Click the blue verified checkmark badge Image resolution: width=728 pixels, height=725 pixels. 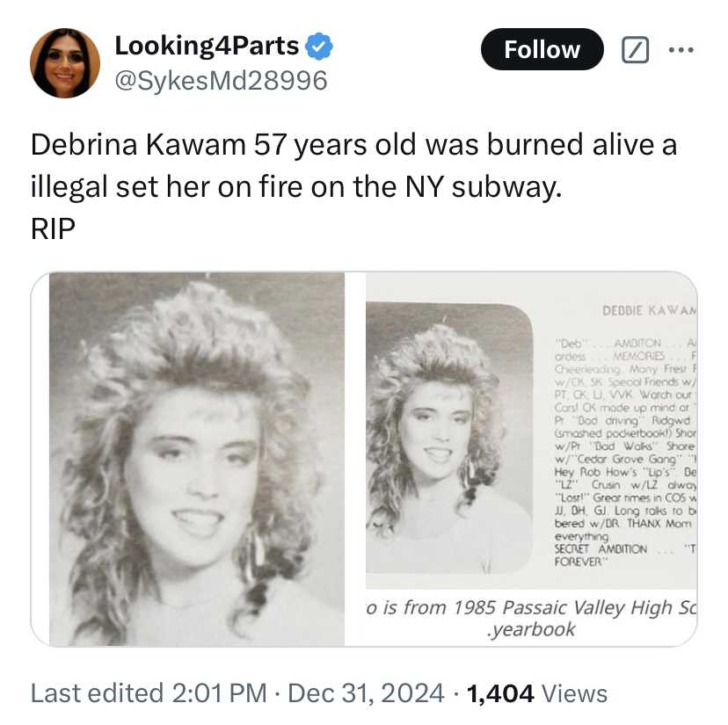coord(318,47)
